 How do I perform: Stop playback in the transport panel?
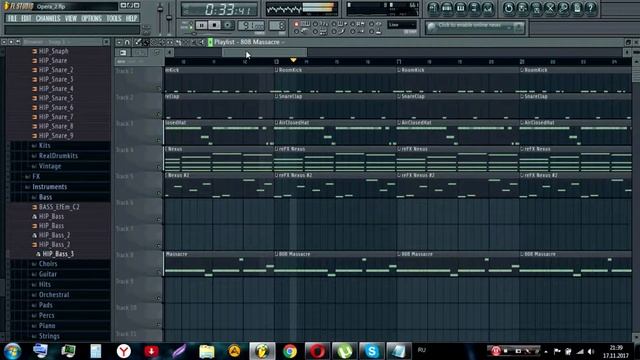214,25
